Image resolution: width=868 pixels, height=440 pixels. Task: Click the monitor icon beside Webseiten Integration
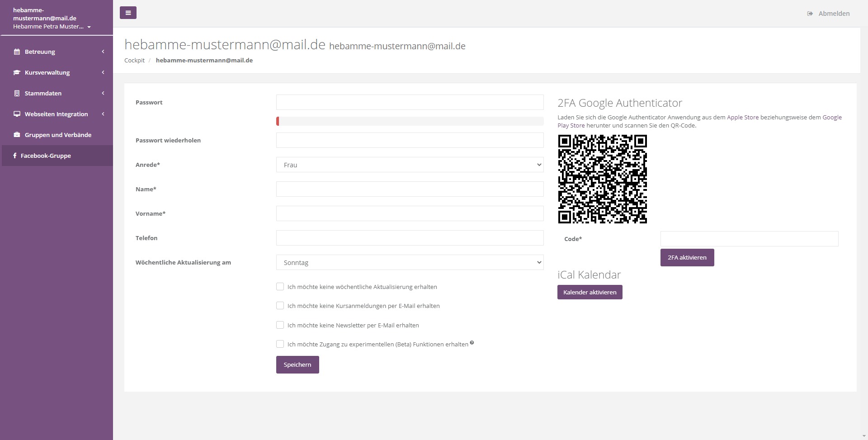click(17, 114)
